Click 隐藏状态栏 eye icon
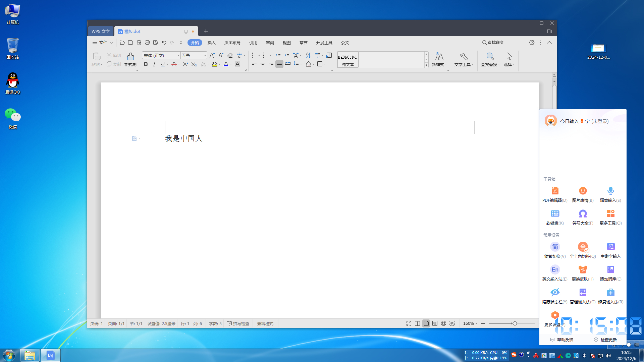The height and width of the screenshot is (362, 644). click(555, 292)
